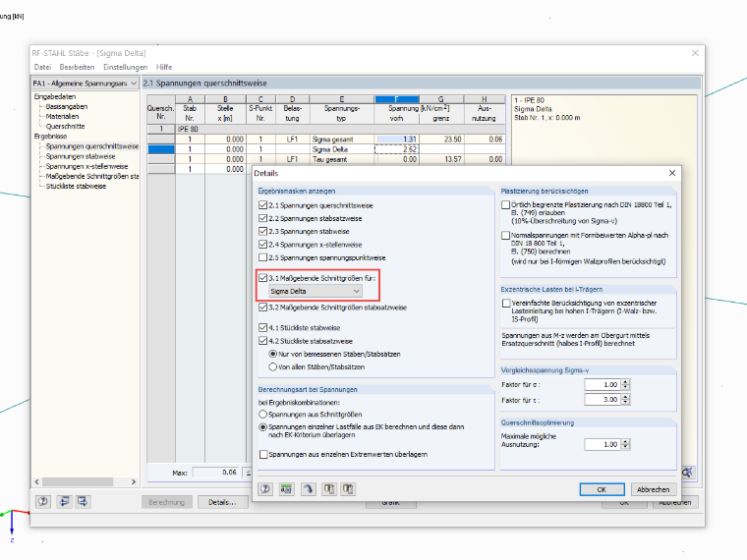Select Spannungen einzelner Lastfälle aus EK radio
747x560 pixels.
tap(262, 427)
